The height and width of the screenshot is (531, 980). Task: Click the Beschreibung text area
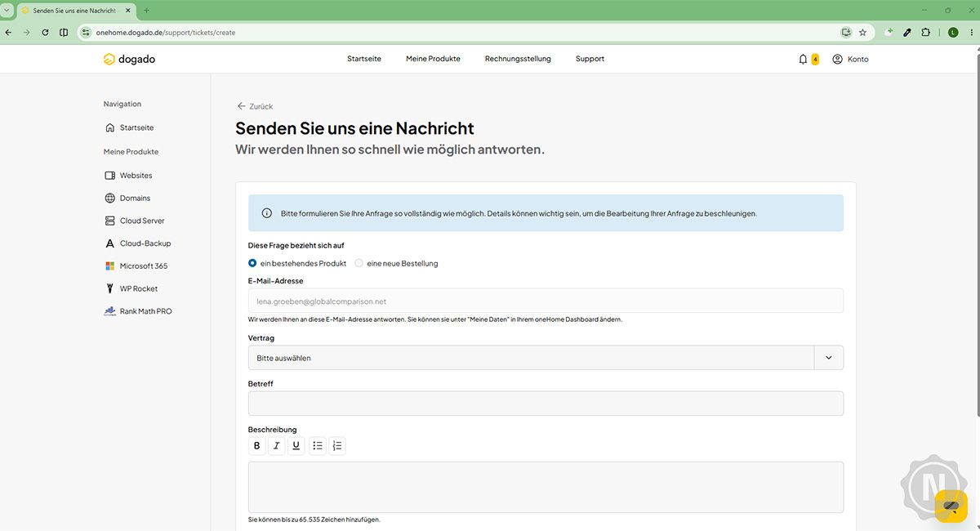(546, 487)
